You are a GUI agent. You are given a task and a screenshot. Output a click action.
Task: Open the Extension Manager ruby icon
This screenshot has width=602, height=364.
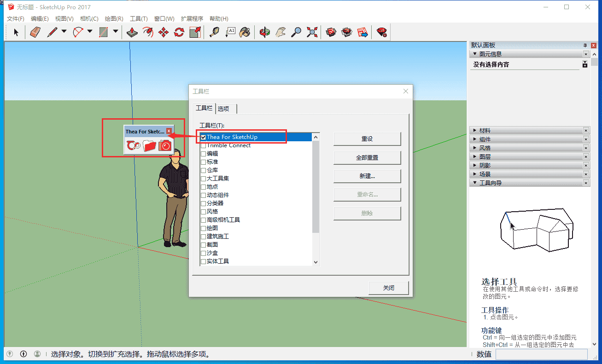pyautogui.click(x=382, y=32)
